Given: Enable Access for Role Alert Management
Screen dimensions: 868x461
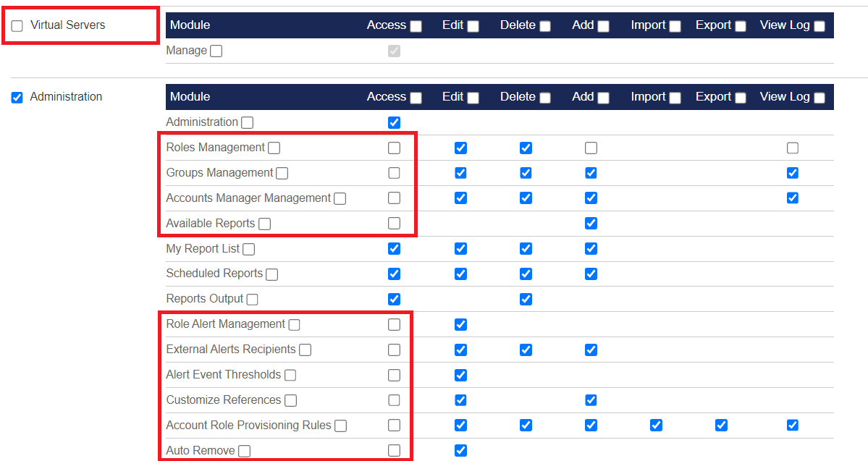Looking at the screenshot, I should pos(394,324).
